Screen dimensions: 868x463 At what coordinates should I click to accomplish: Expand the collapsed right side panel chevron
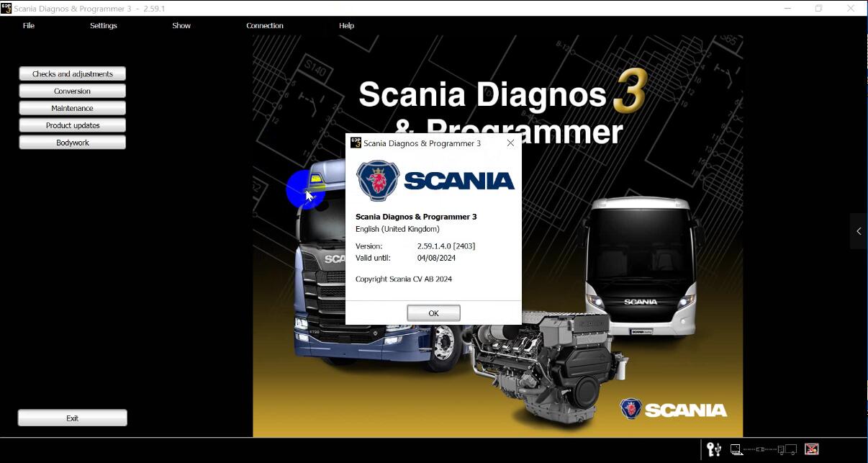(x=859, y=231)
